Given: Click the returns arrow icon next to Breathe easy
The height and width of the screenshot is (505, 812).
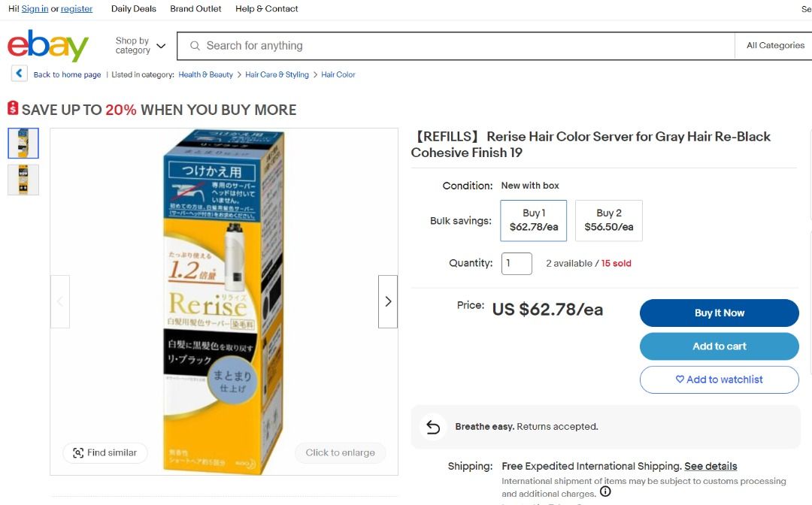Looking at the screenshot, I should 432,426.
